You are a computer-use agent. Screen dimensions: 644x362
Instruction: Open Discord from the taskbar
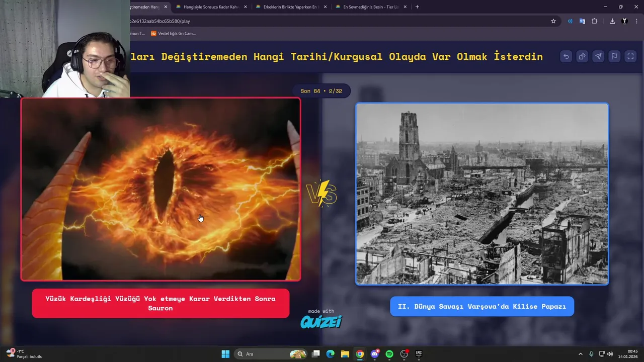pyautogui.click(x=374, y=354)
